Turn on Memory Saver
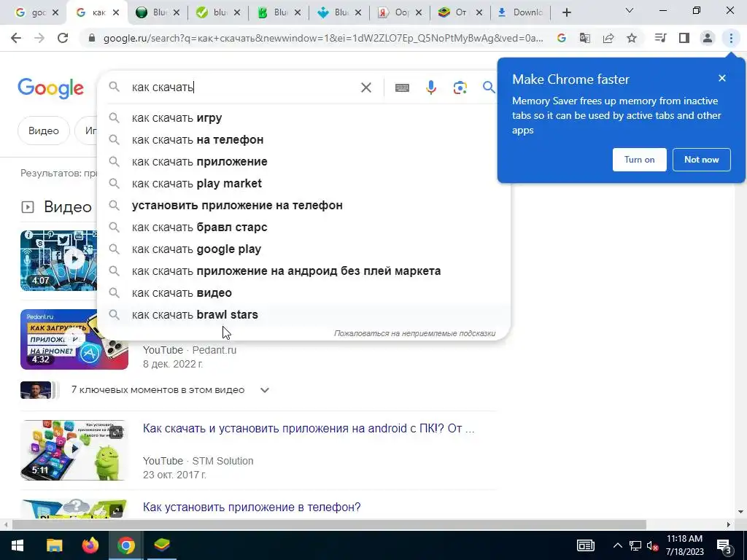 (x=639, y=160)
